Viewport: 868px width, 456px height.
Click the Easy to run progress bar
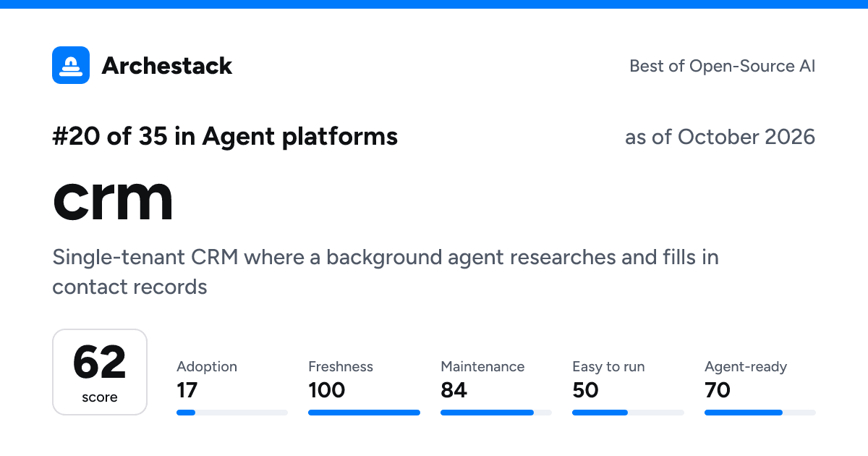click(x=628, y=413)
